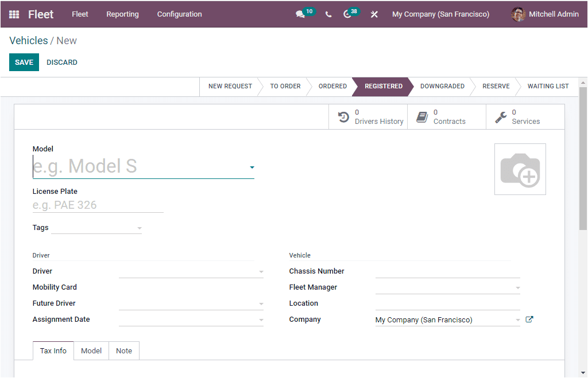The image size is (588, 378).
Task: Expand the Model field dropdown
Action: [252, 167]
